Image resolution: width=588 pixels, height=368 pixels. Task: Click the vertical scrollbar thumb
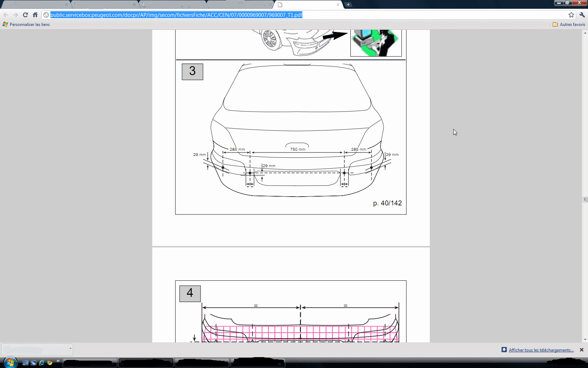tap(585, 199)
